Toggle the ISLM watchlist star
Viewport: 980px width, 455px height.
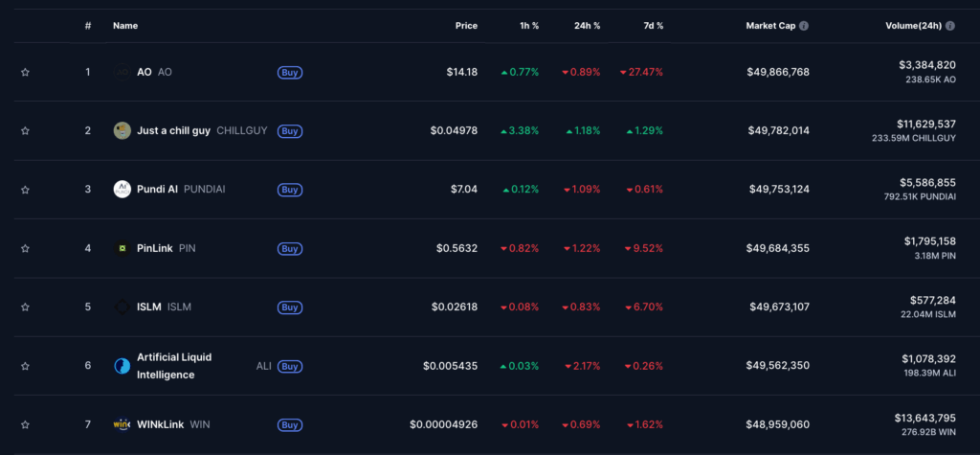(25, 307)
